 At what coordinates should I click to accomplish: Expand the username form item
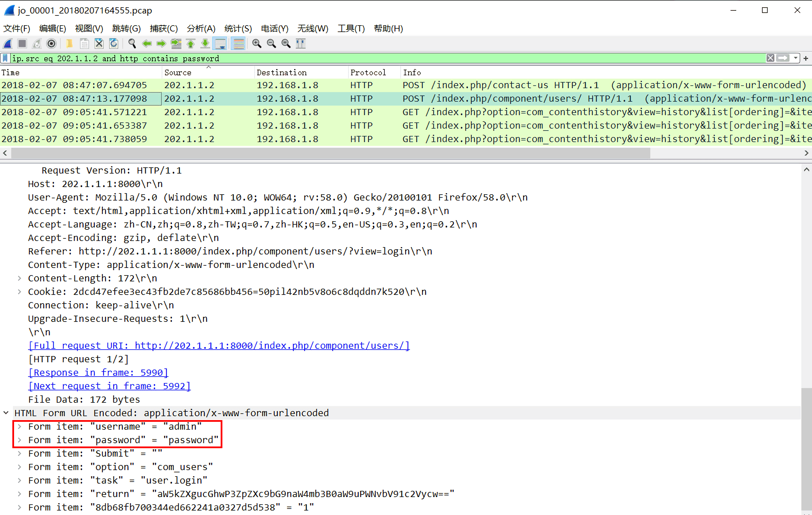(20, 427)
